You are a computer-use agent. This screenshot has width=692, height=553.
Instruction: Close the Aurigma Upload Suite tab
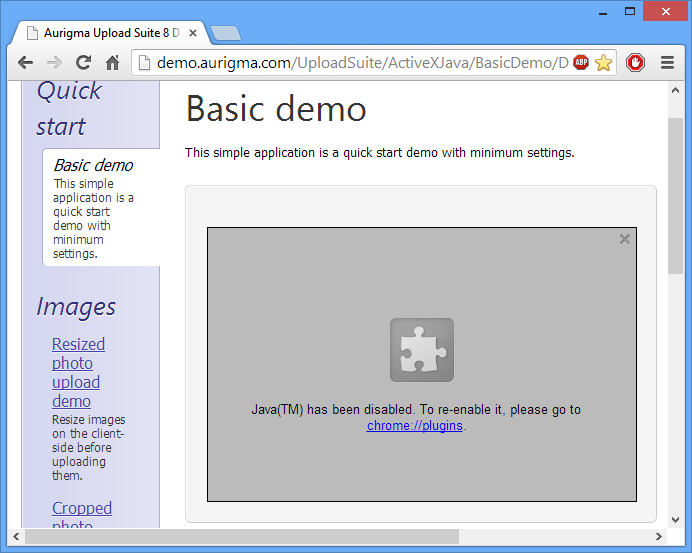[193, 33]
